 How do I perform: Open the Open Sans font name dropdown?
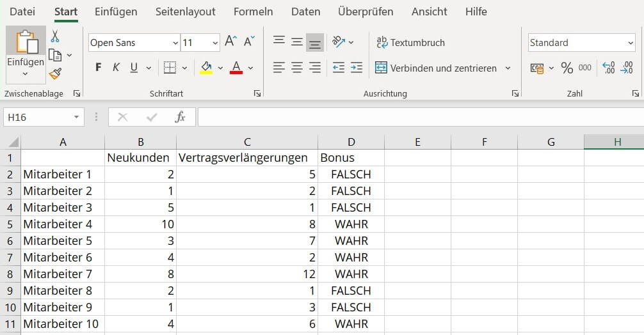175,43
